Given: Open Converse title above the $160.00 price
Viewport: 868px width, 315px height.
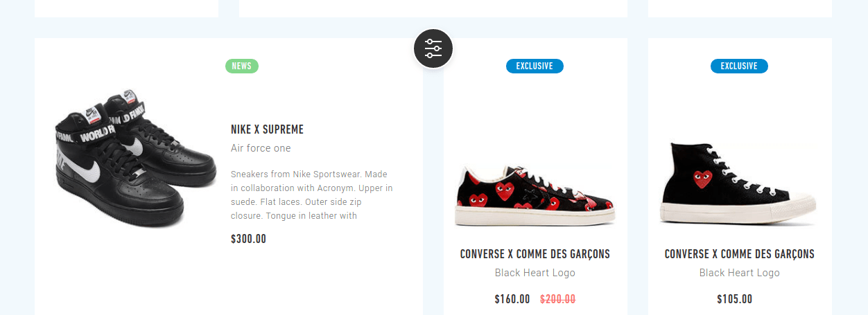Looking at the screenshot, I should (x=535, y=254).
